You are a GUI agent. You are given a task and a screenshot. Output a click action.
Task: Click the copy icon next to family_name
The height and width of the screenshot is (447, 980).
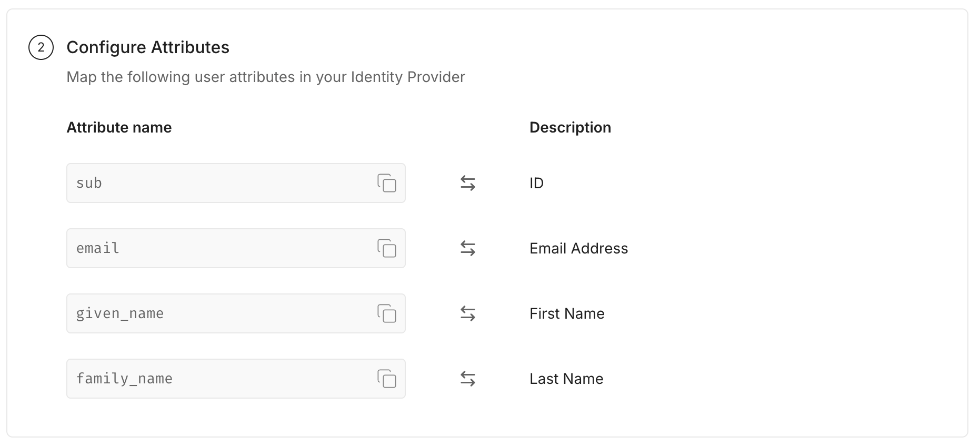coord(387,379)
